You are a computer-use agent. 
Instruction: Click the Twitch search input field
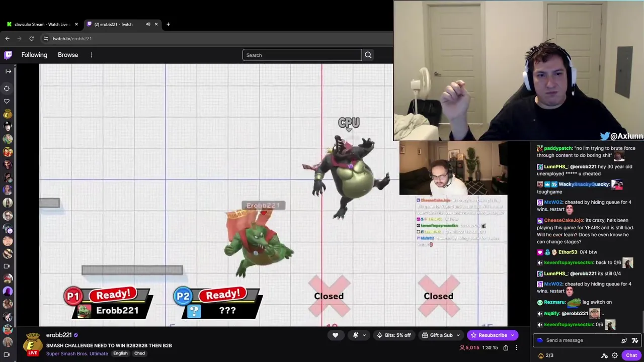pyautogui.click(x=302, y=55)
